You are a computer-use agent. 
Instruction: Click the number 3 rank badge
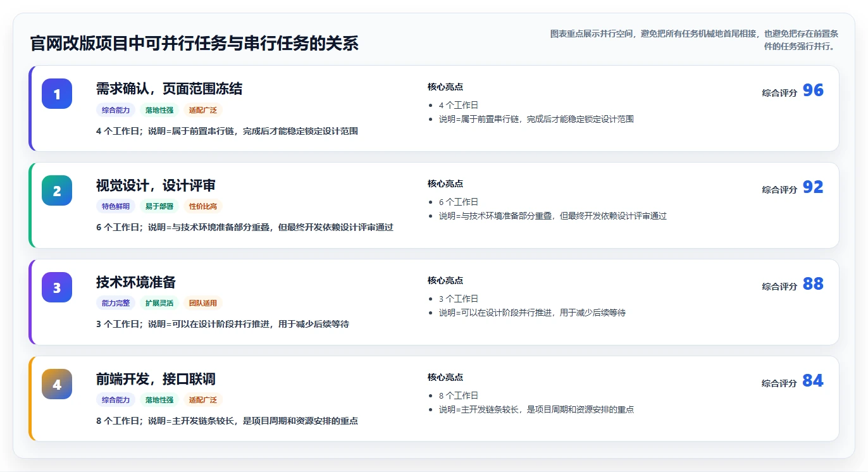tap(57, 287)
